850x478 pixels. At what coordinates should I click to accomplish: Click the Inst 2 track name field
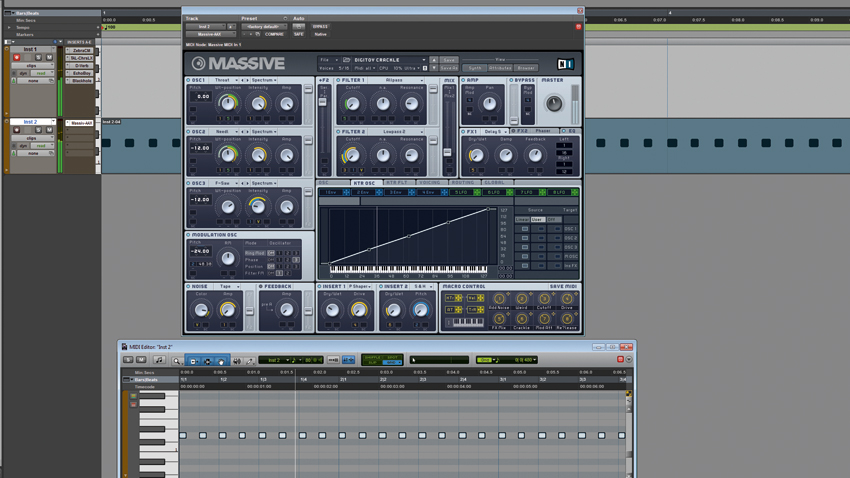(x=30, y=122)
